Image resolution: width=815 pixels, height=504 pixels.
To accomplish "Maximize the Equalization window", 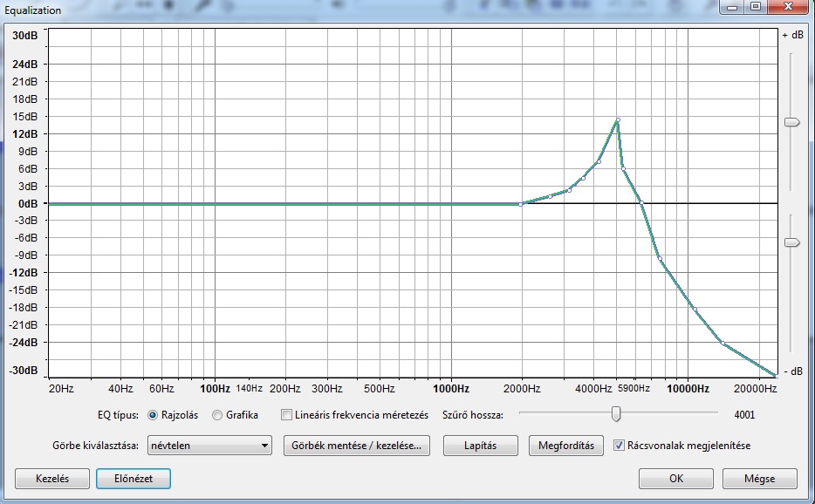I will [755, 8].
